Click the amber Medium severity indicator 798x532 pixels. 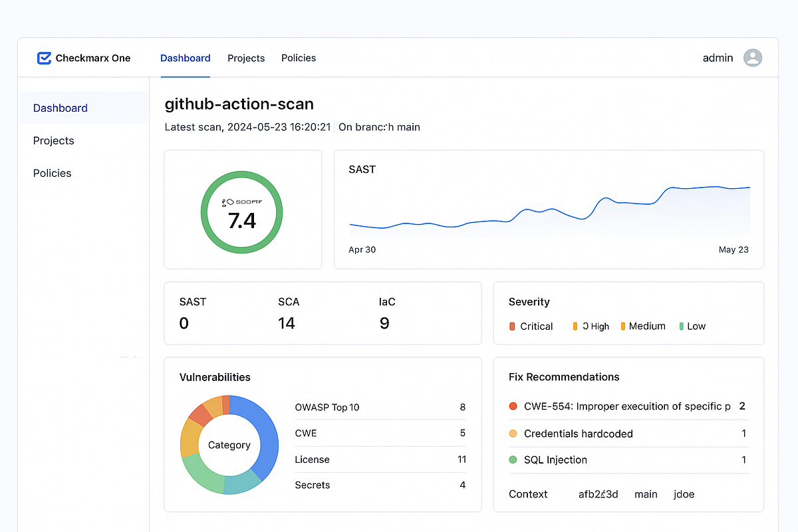(624, 326)
